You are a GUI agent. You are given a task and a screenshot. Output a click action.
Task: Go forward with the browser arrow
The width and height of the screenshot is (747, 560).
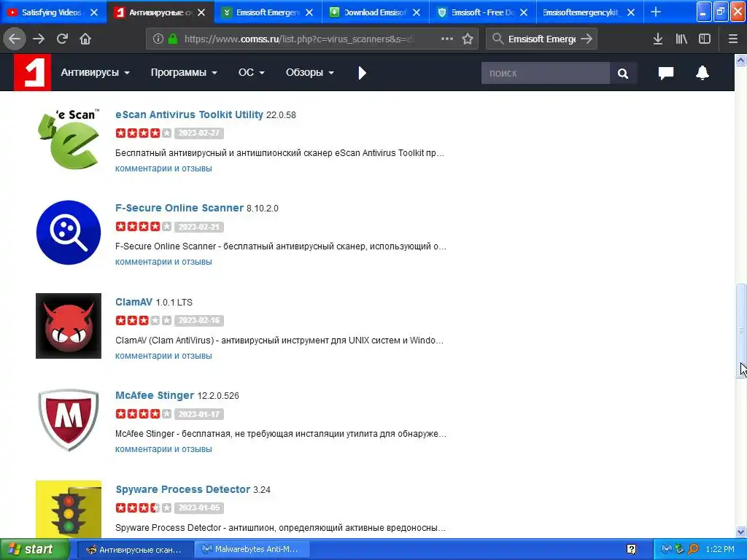point(38,39)
